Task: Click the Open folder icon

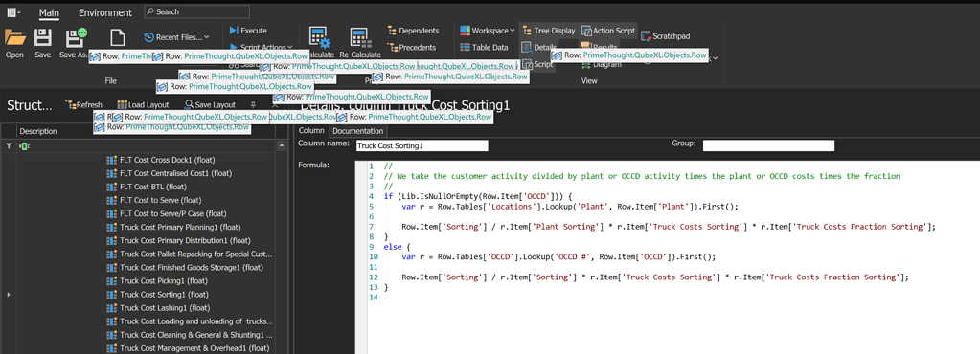Action: click(14, 38)
